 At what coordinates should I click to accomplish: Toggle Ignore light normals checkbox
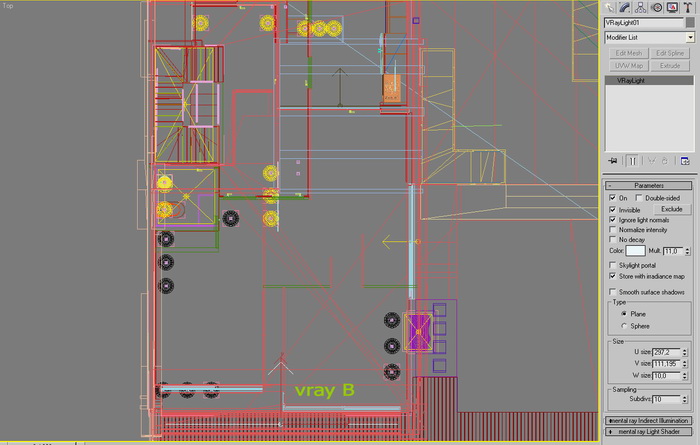pos(612,220)
